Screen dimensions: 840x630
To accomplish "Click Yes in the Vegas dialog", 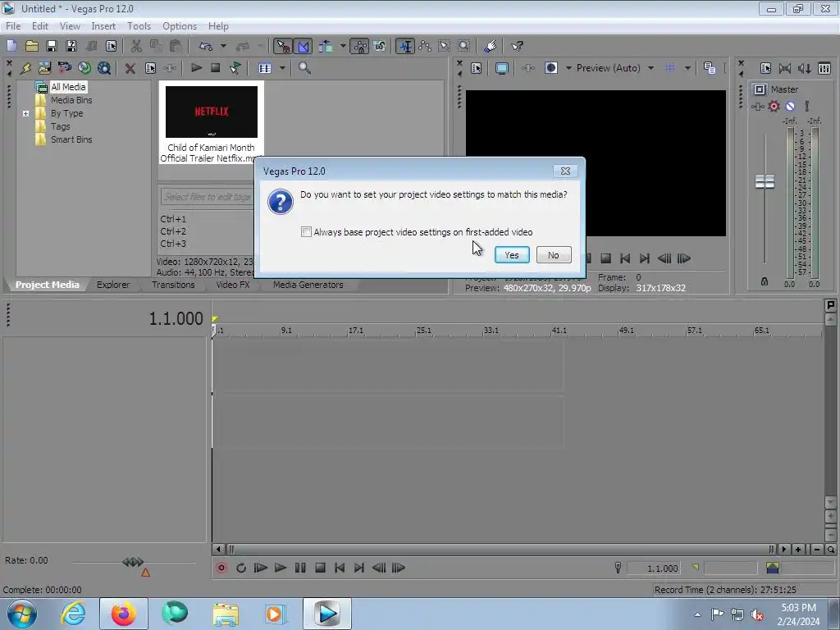I will click(512, 255).
